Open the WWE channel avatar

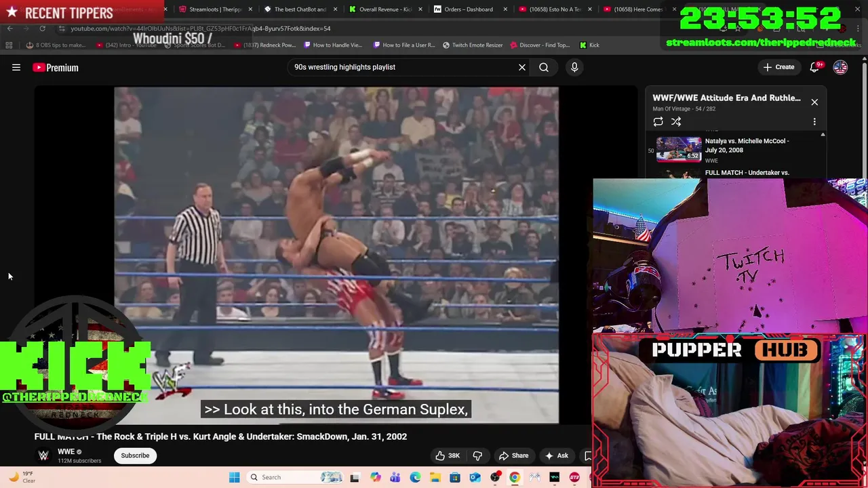pyautogui.click(x=43, y=455)
